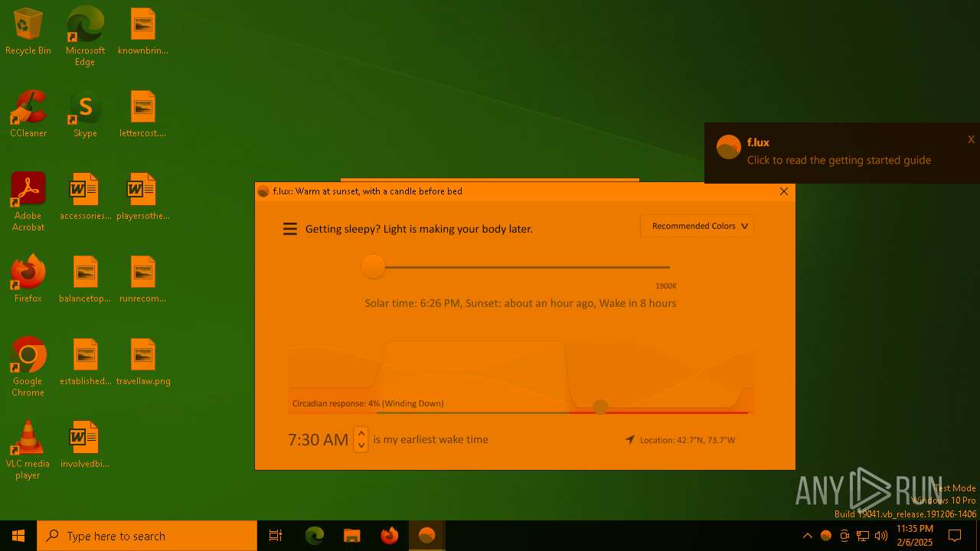
Task: Show hidden system tray icons
Action: point(807,536)
